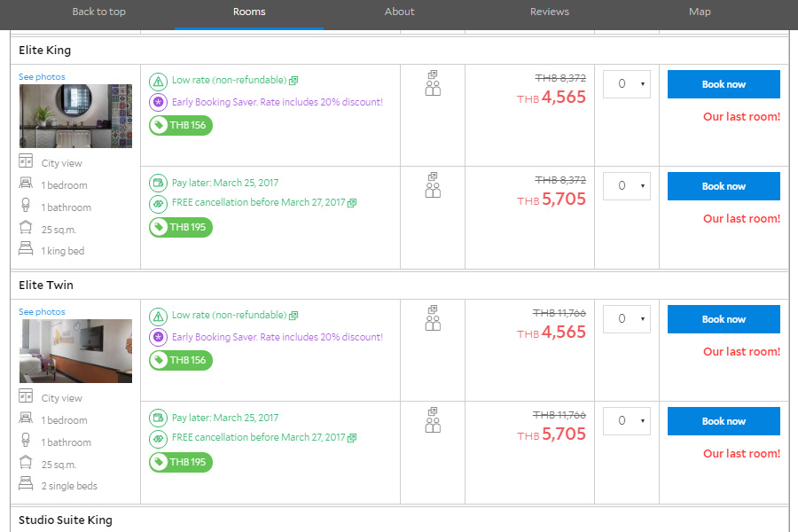The width and height of the screenshot is (798, 532).
Task: Open room quantity dropdown for Elite King THB 5,705
Action: click(627, 186)
